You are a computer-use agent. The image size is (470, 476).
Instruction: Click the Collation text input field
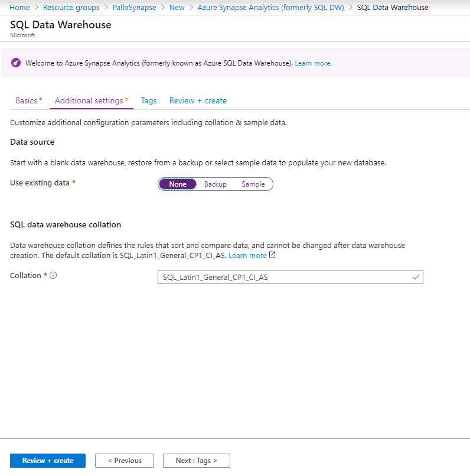(291, 277)
